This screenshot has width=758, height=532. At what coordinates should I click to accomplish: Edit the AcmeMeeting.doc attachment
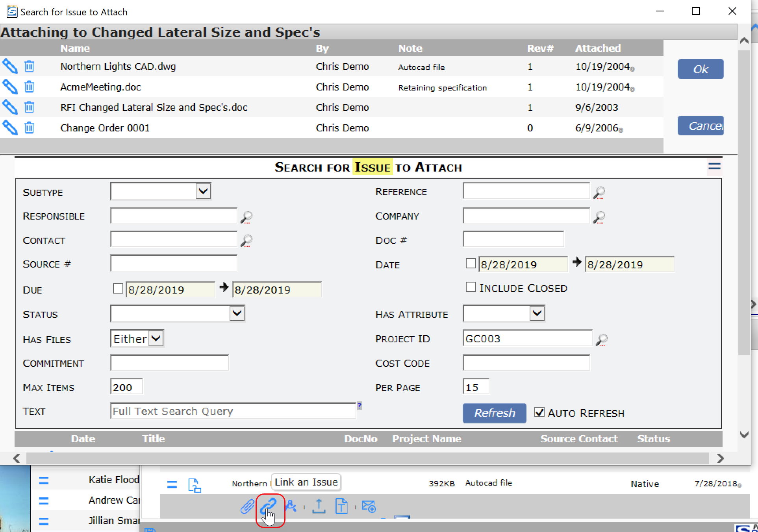tap(10, 87)
